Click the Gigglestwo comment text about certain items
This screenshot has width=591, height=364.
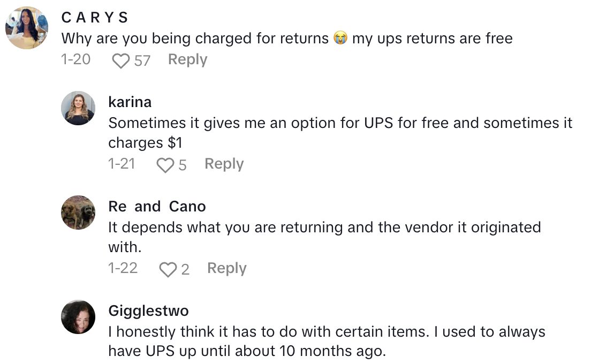[327, 341]
